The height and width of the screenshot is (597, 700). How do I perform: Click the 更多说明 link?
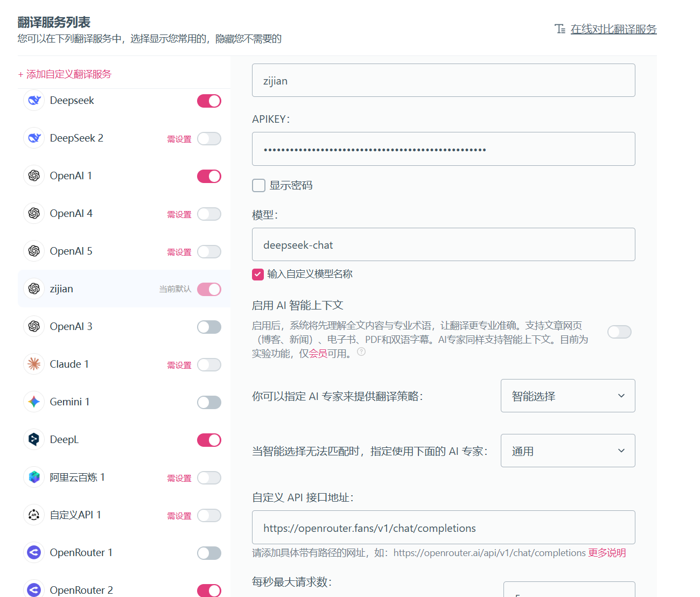click(607, 553)
